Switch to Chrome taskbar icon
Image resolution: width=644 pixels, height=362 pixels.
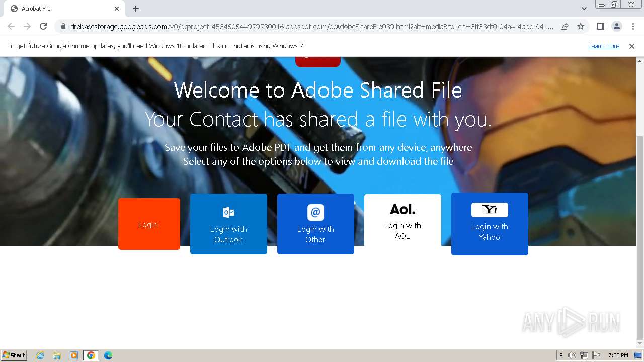coord(91,355)
